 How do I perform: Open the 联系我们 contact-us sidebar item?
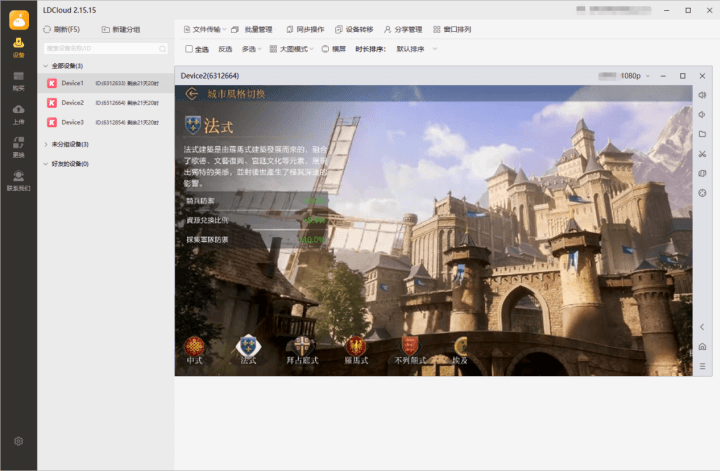pyautogui.click(x=18, y=181)
